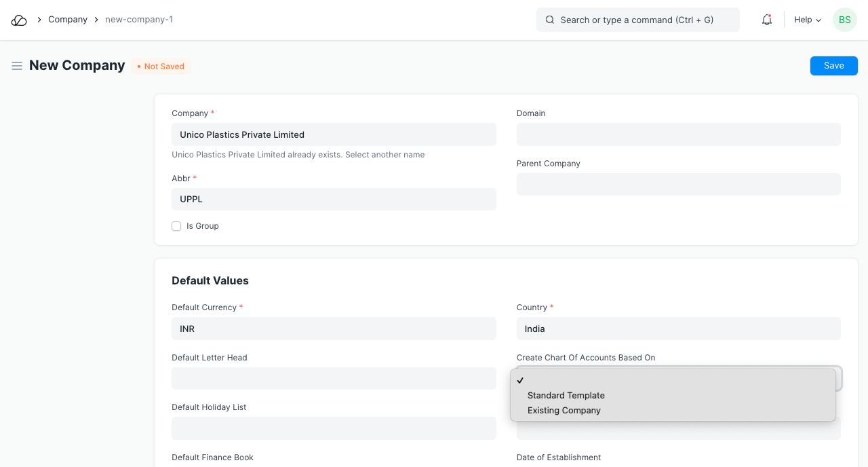Open the Help dropdown menu
This screenshot has height=467, width=868.
click(808, 20)
